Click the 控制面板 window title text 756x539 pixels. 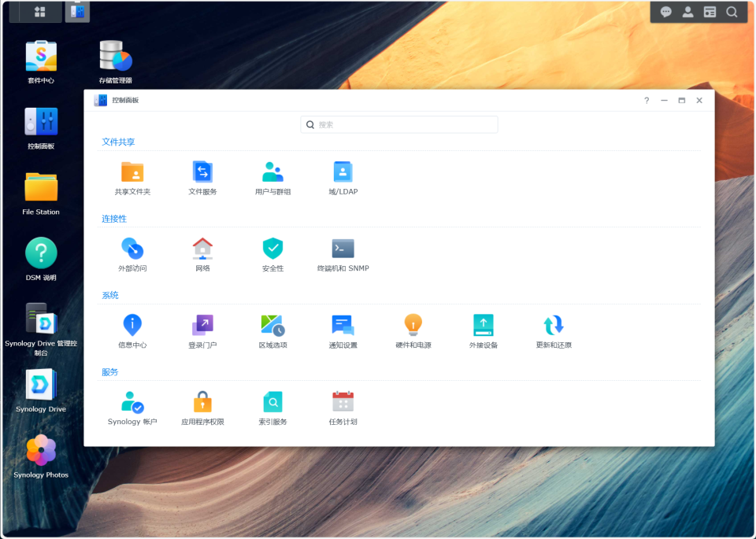click(125, 100)
